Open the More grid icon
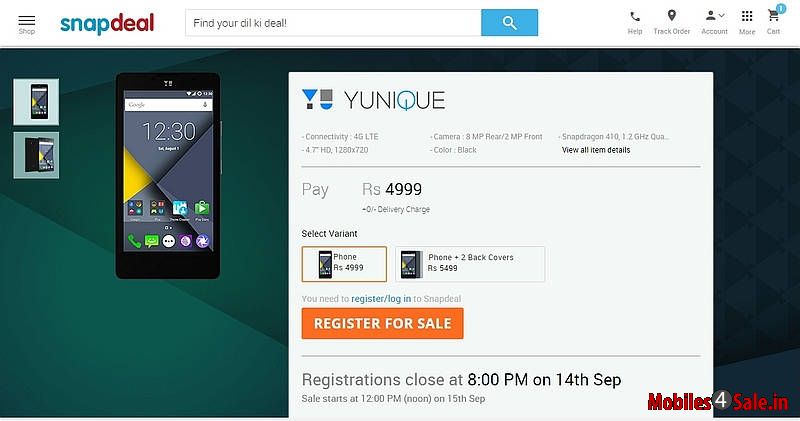800x421 pixels. pos(747,16)
